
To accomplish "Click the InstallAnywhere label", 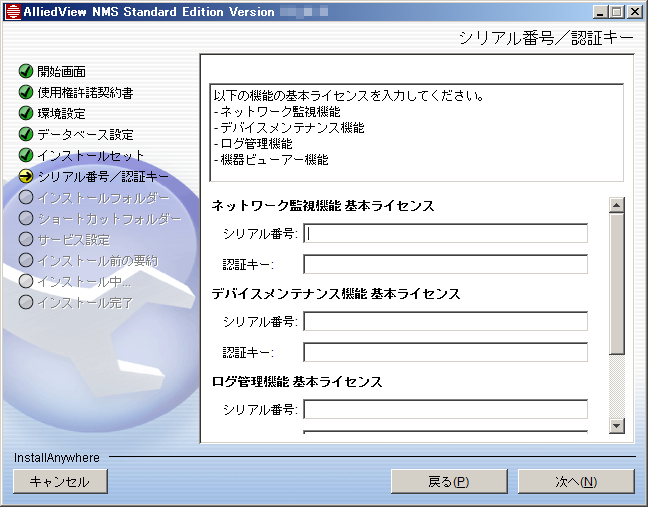I will 57,458.
